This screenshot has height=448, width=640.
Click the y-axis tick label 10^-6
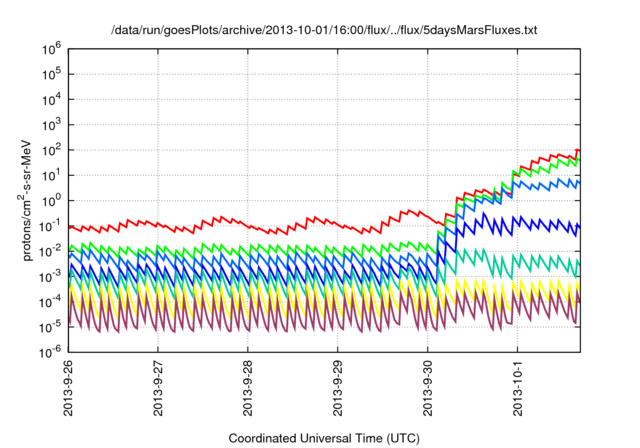coord(51,352)
